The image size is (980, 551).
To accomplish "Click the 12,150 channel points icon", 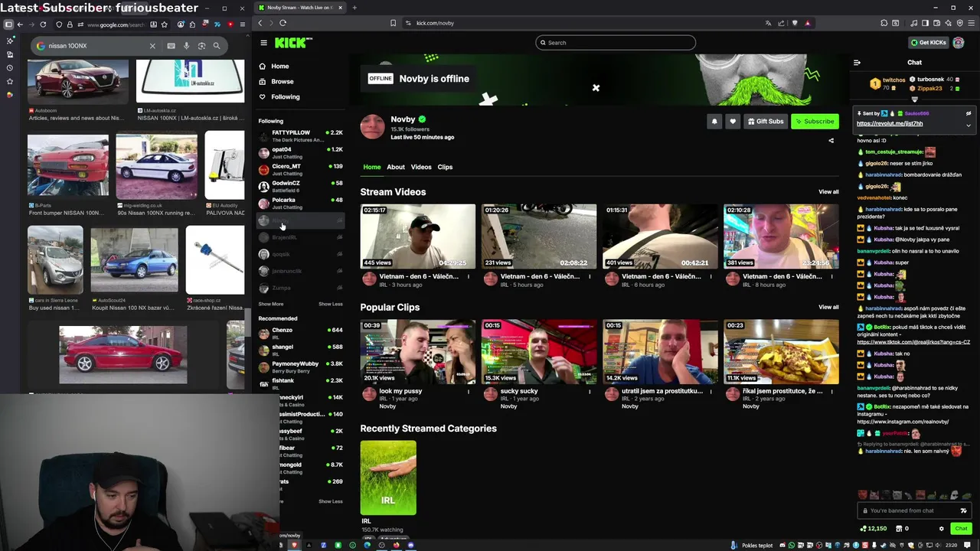I will point(864,528).
